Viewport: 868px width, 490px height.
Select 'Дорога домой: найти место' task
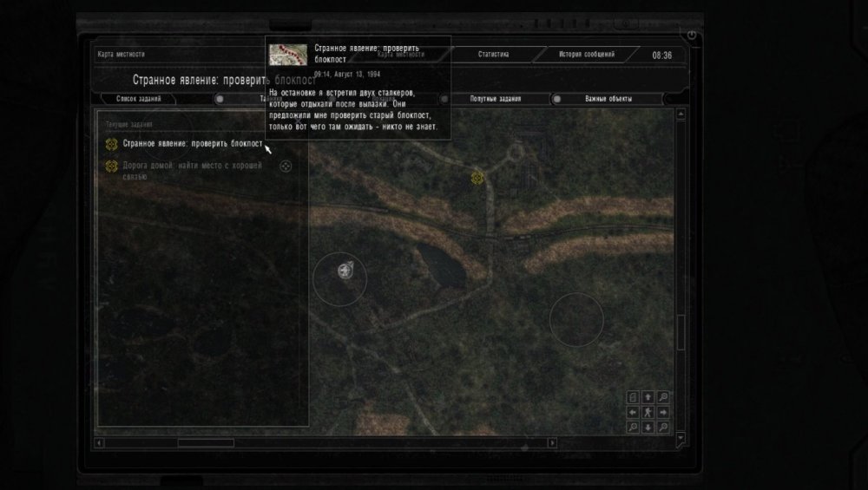192,171
